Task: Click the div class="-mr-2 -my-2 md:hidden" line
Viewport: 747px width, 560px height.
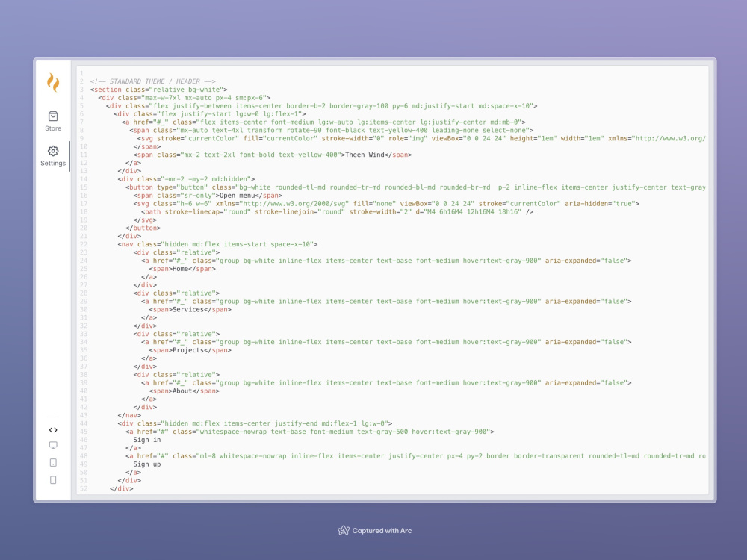Action: (x=186, y=179)
